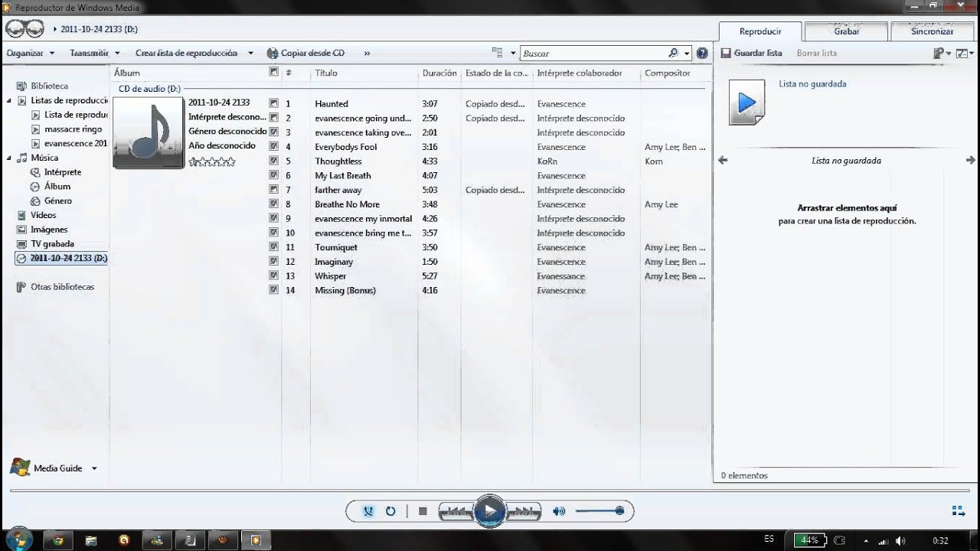This screenshot has width=980, height=551.
Task: Mute the volume speaker icon
Action: coord(559,511)
